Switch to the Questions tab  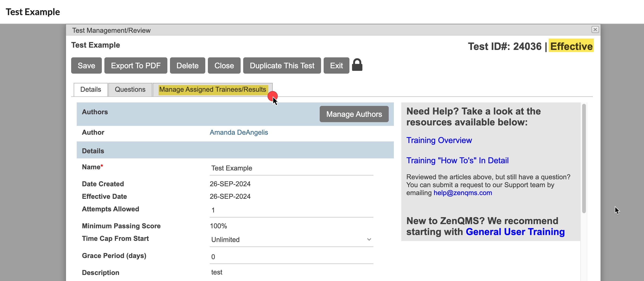[130, 89]
